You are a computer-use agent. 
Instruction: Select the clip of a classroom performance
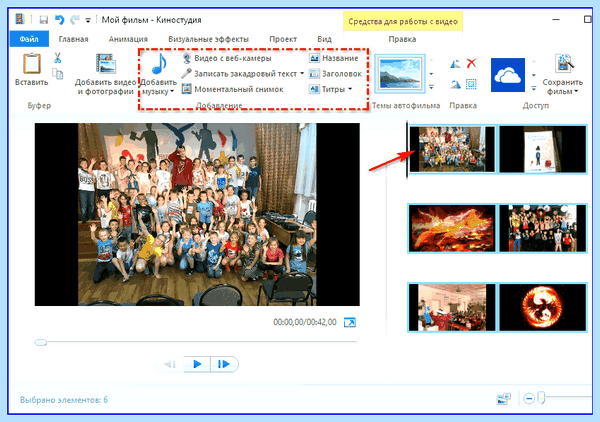click(452, 307)
